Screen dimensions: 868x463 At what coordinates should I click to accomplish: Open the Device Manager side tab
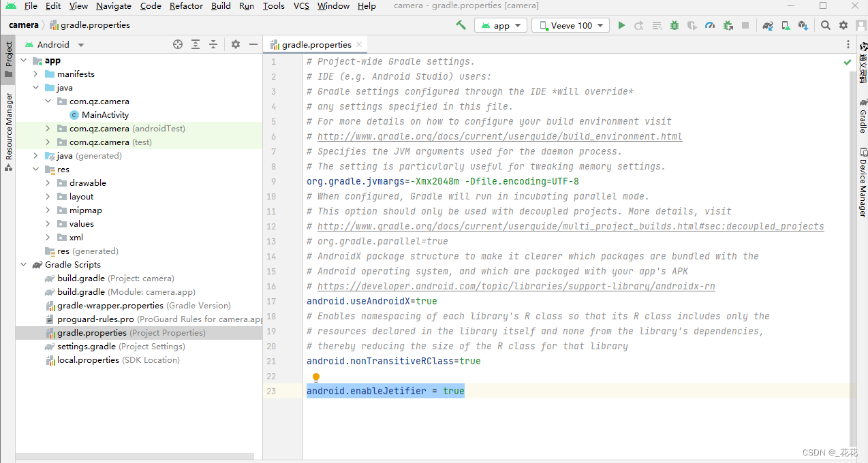click(x=863, y=182)
